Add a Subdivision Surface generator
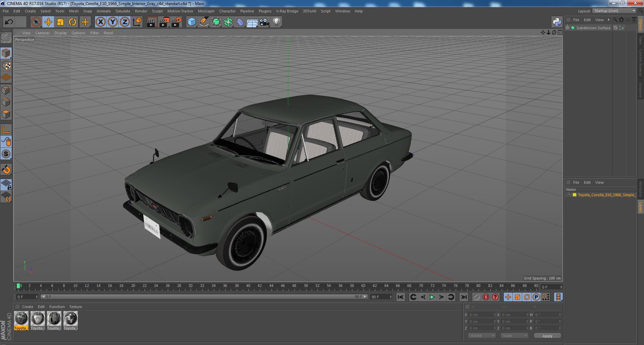 pyautogui.click(x=216, y=22)
